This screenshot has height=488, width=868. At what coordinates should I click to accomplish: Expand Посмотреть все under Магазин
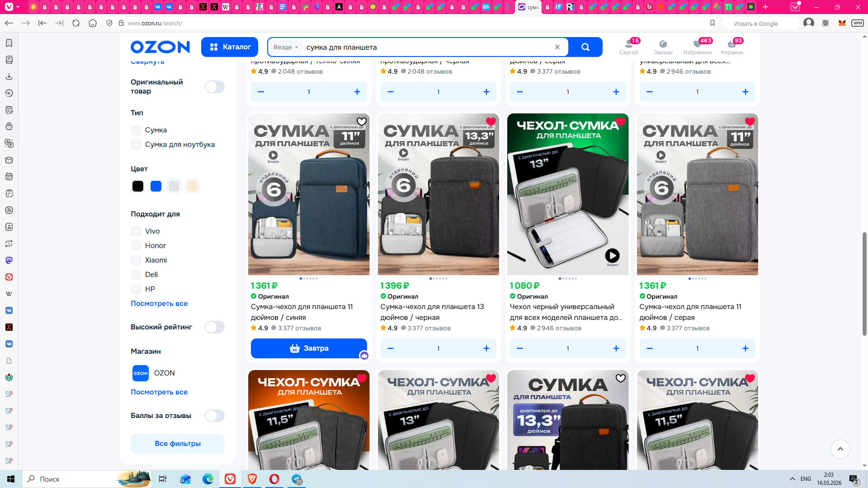click(x=159, y=392)
